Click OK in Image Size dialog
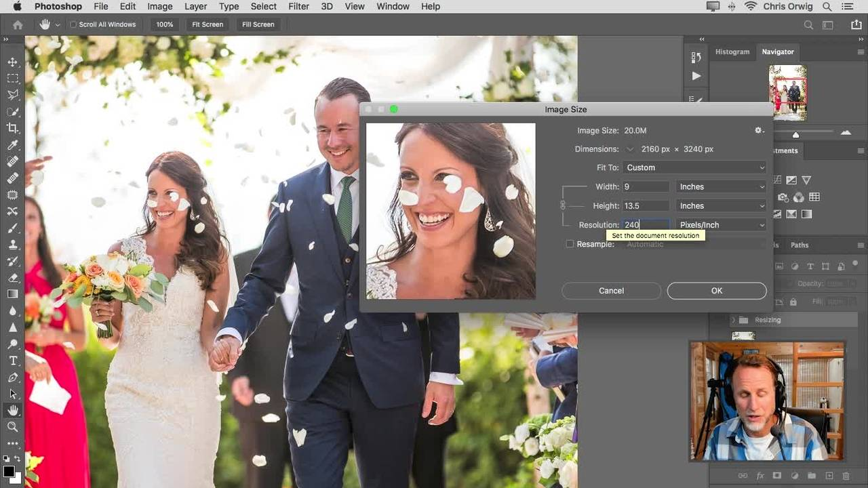The width and height of the screenshot is (868, 488). pyautogui.click(x=717, y=291)
